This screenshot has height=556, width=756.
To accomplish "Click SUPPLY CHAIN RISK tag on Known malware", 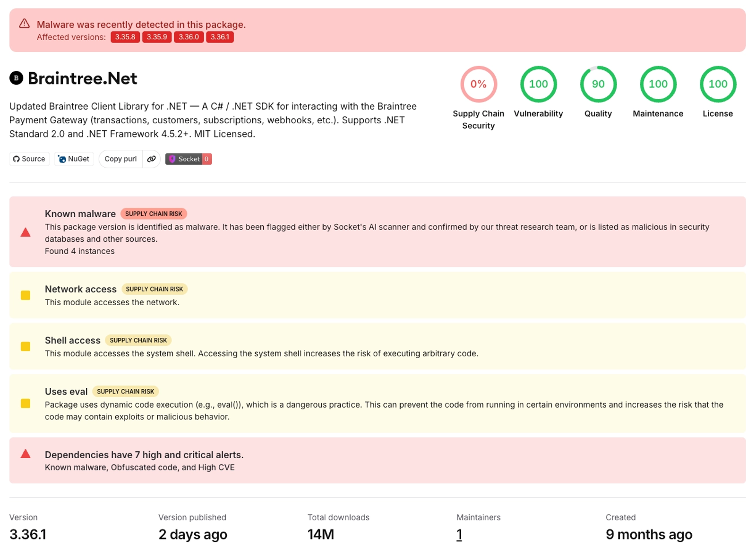I will click(x=154, y=214).
